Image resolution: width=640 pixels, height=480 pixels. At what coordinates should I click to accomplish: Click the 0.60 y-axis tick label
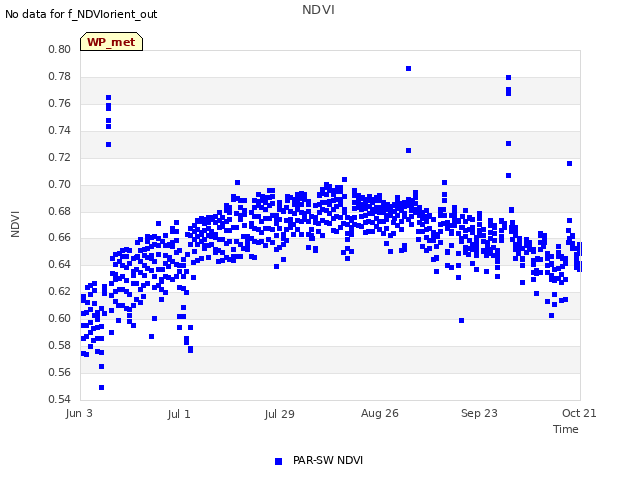point(60,318)
